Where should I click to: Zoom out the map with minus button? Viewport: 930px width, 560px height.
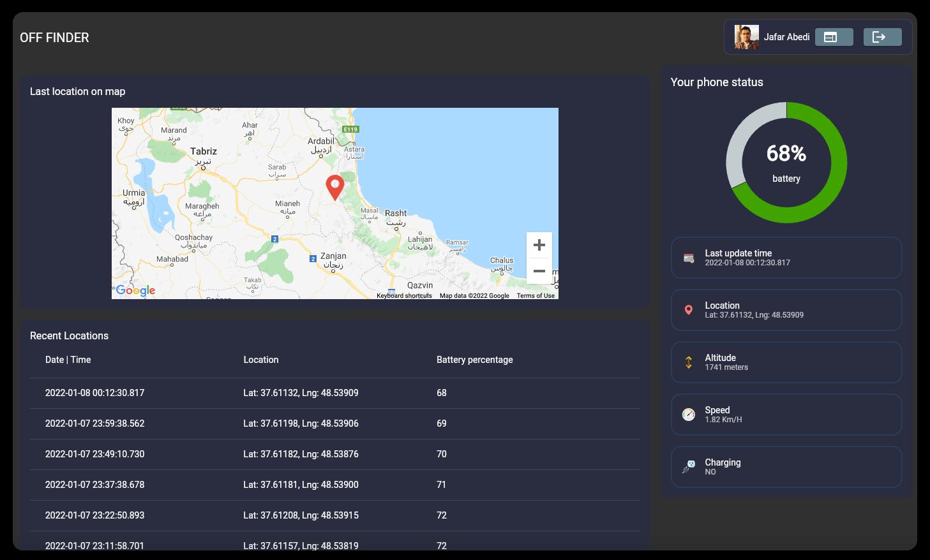(x=539, y=271)
